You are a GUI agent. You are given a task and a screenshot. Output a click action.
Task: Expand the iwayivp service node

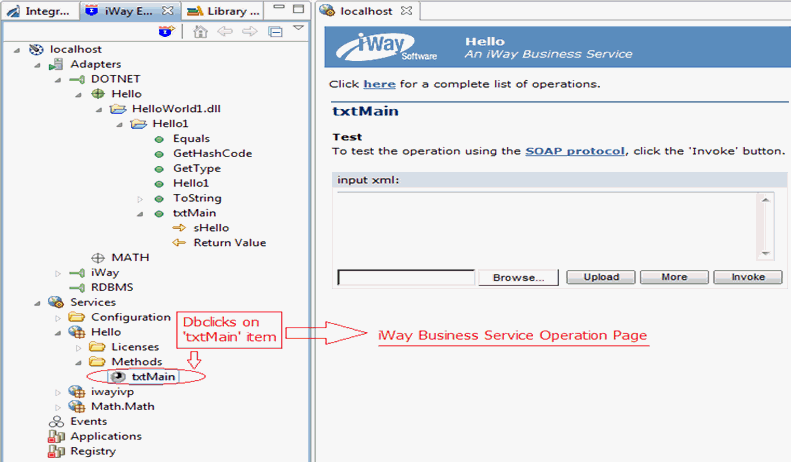click(58, 392)
